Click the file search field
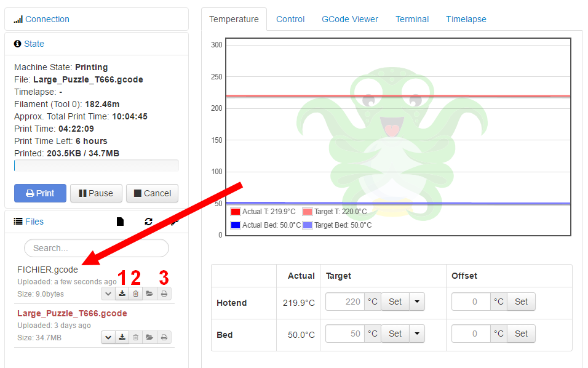The height and width of the screenshot is (368, 588). pos(96,248)
